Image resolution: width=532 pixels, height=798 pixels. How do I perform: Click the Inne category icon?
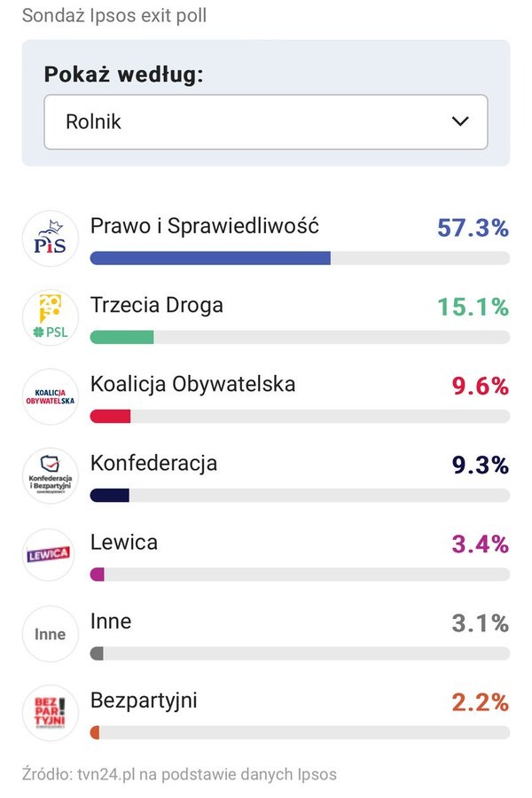(x=51, y=634)
